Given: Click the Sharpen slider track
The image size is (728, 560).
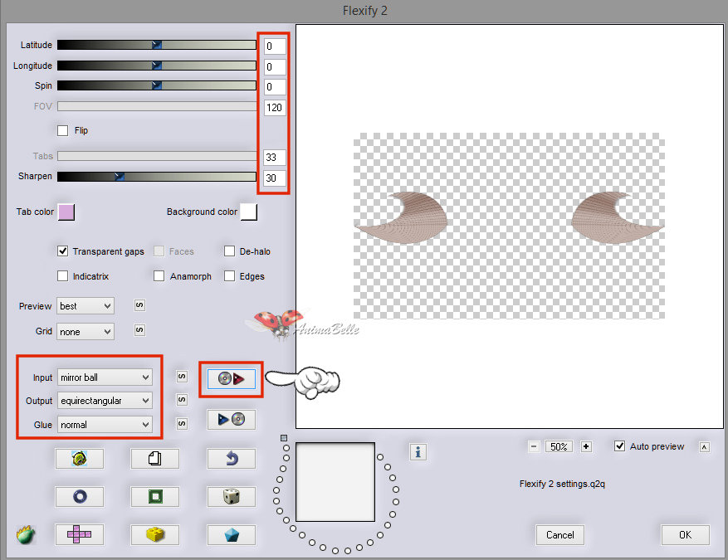Looking at the screenshot, I should coord(157,177).
